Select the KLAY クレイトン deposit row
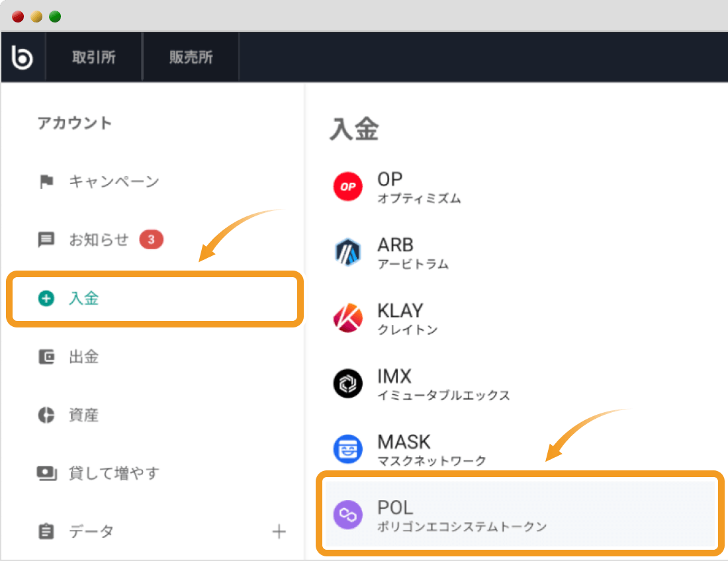 [521, 318]
